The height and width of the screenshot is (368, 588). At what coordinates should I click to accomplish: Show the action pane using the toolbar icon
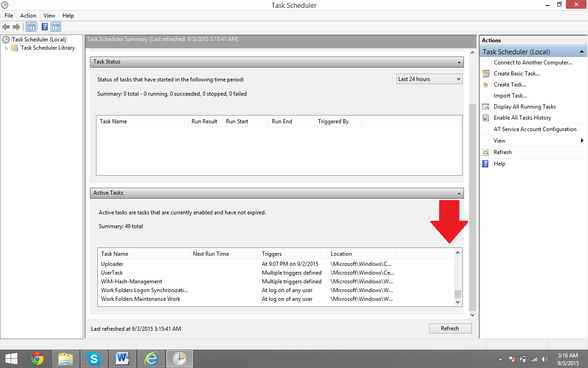(56, 27)
